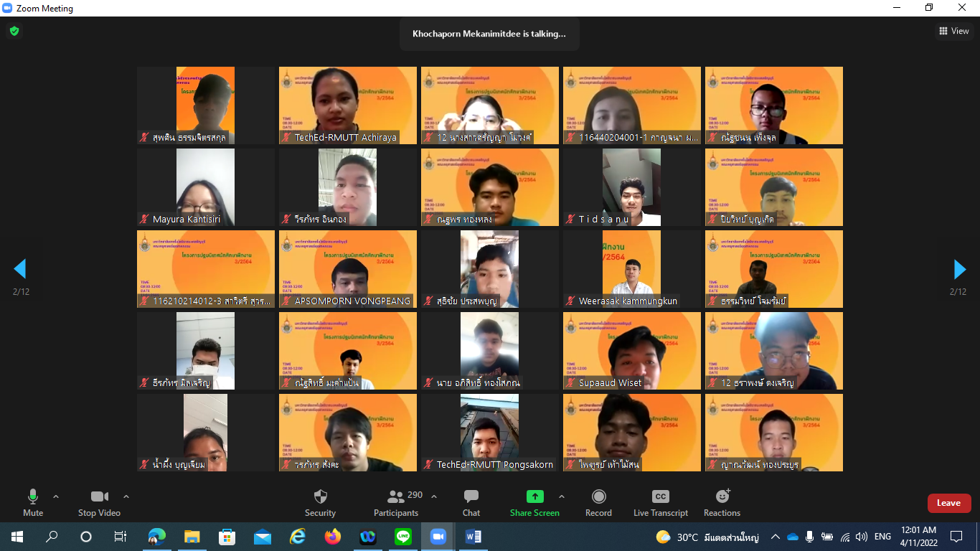
Task: Open the notification center
Action: point(956,537)
